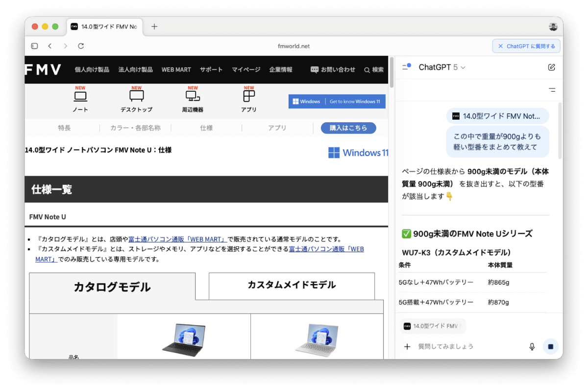The image size is (588, 392).
Task: Collapse the ChatGPT panel lines icon
Action: 552,90
